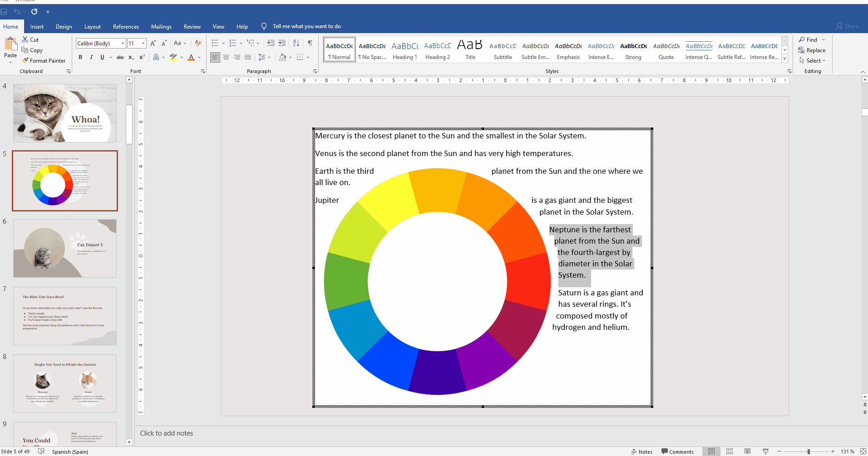Click the Comments button in status bar
The width and height of the screenshot is (868, 456).
677,451
